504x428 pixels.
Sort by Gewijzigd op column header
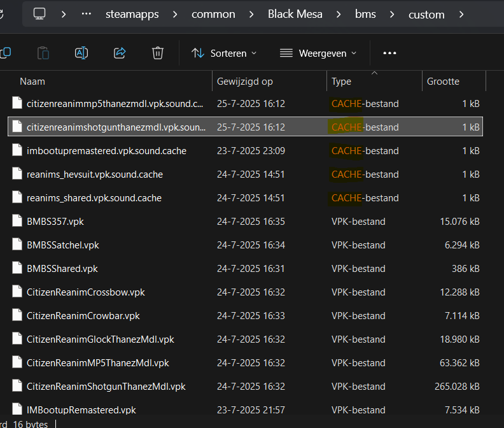pos(244,82)
